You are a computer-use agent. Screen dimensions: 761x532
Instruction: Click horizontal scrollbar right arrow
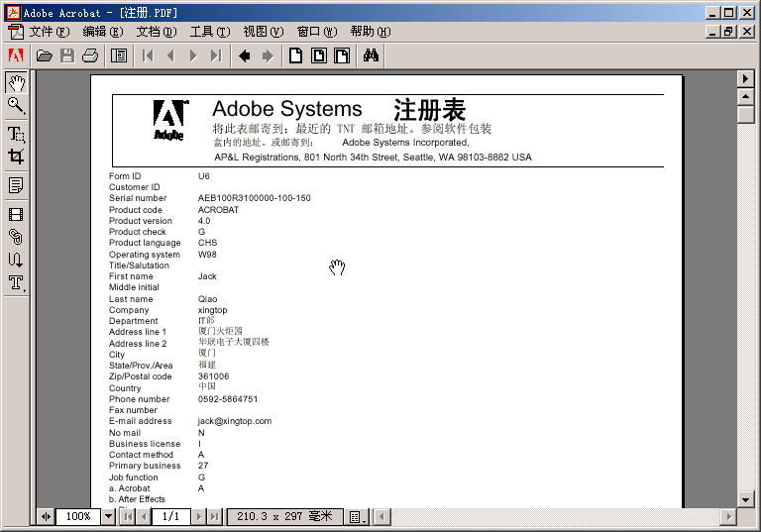click(728, 517)
